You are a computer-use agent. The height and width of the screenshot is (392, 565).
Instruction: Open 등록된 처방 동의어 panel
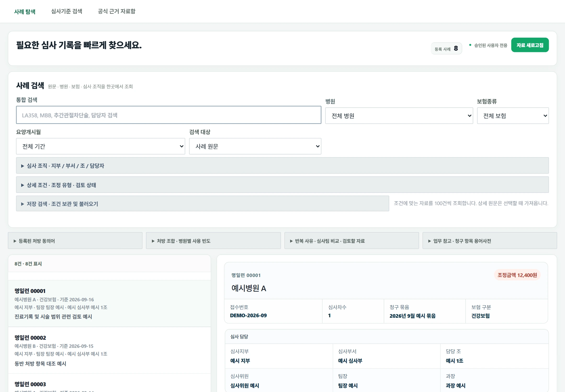pyautogui.click(x=75, y=241)
